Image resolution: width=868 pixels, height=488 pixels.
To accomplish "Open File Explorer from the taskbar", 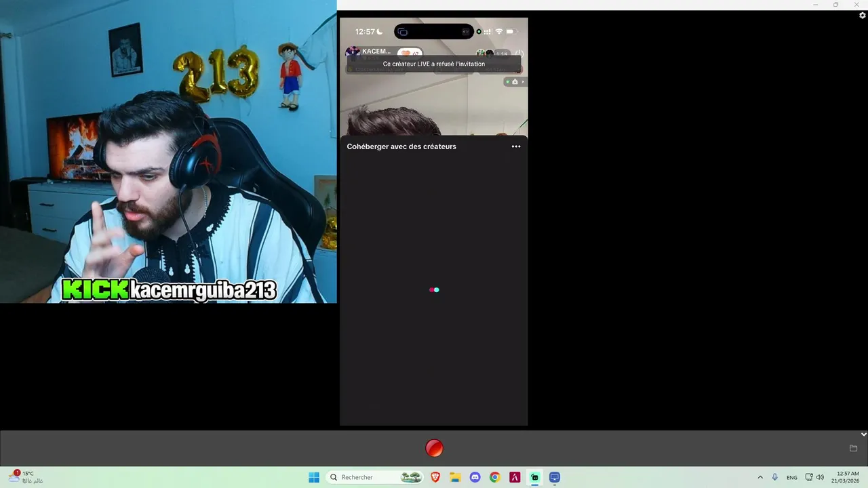I will click(455, 477).
